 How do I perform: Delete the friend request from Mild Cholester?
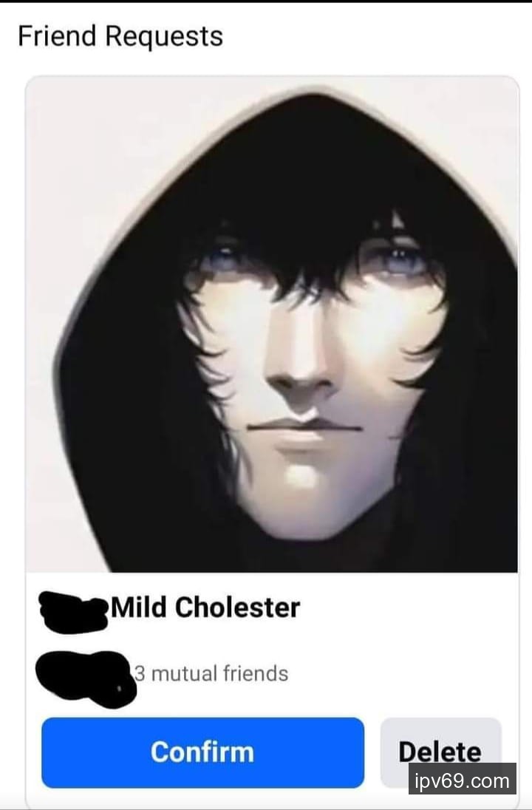tap(440, 752)
